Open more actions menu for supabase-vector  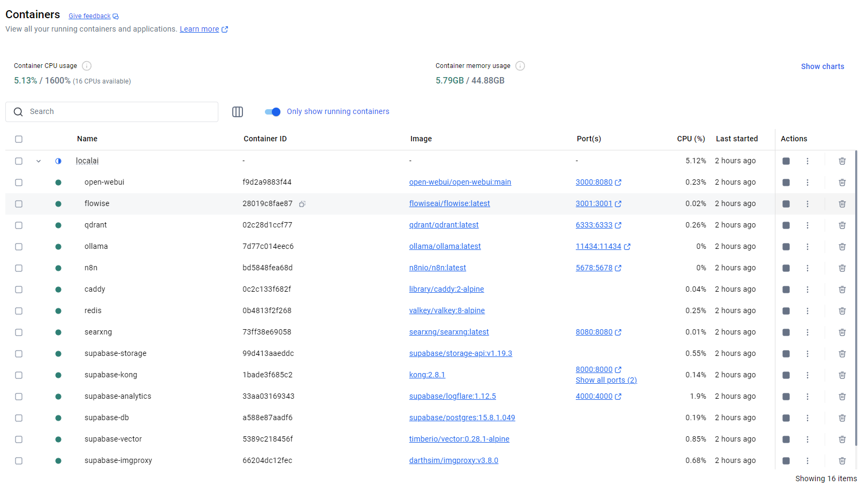click(x=808, y=439)
